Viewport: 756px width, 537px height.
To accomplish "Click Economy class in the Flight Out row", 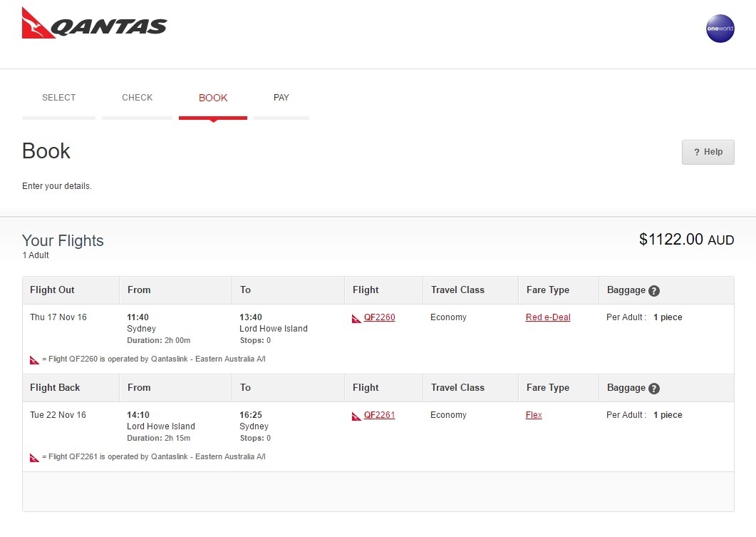I will point(448,317).
